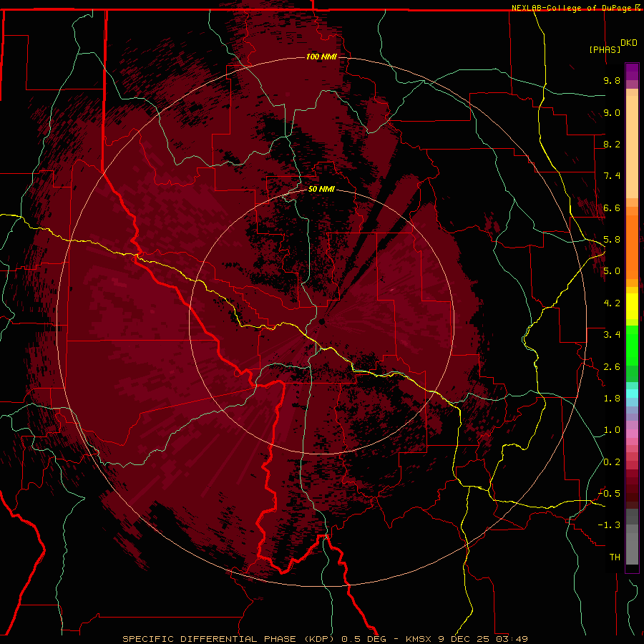Click the 5.0 scale label
Viewport: 644px width, 644px height.
tap(612, 271)
